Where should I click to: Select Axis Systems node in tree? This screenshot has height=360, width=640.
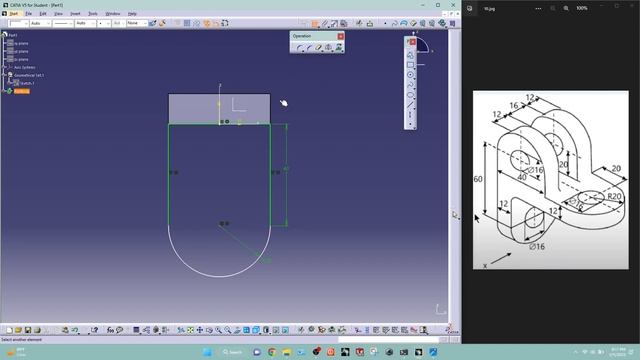(x=24, y=67)
